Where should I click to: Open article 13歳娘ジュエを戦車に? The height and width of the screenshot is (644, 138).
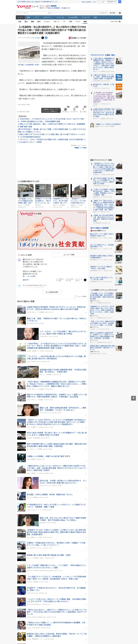[48, 456]
